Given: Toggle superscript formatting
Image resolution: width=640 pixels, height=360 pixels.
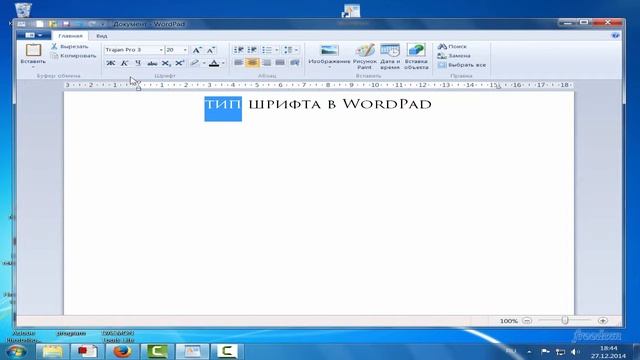Looking at the screenshot, I should coord(180,63).
